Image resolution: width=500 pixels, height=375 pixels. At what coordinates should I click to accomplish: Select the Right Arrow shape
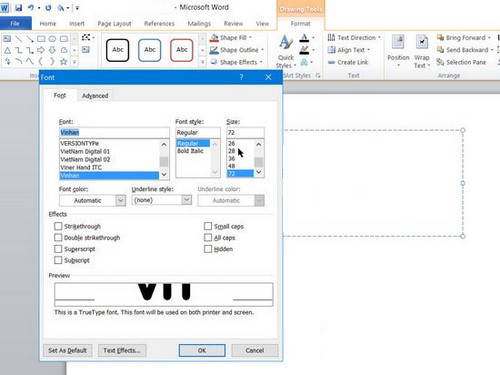pyautogui.click(x=41, y=50)
